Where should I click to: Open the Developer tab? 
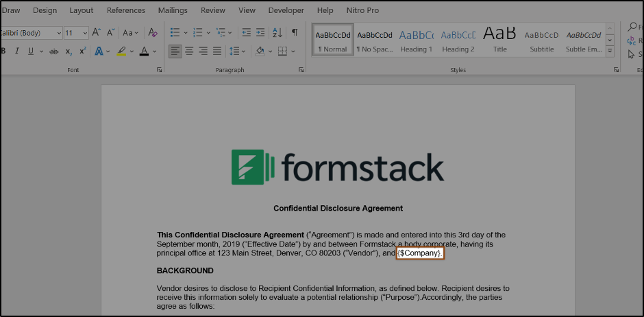[x=286, y=10]
